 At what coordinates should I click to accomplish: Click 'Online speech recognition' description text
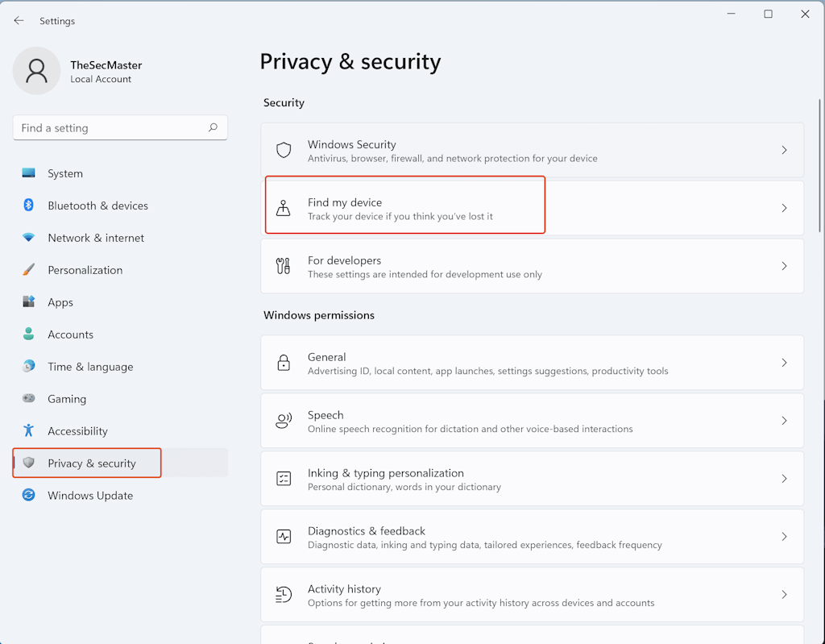tap(470, 429)
